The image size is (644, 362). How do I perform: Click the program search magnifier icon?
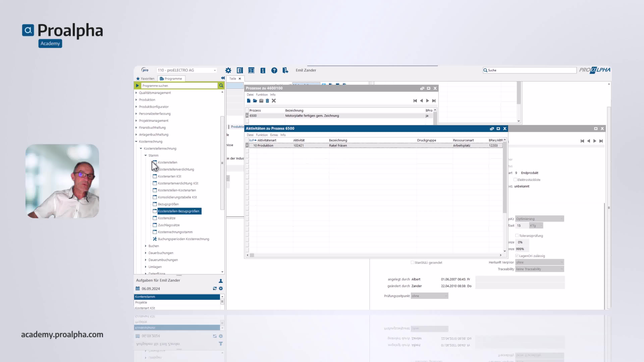point(221,86)
